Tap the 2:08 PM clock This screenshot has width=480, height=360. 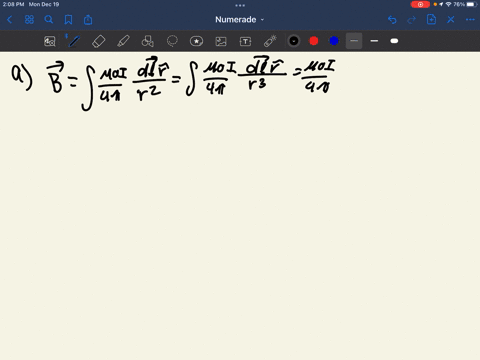[x=14, y=4]
